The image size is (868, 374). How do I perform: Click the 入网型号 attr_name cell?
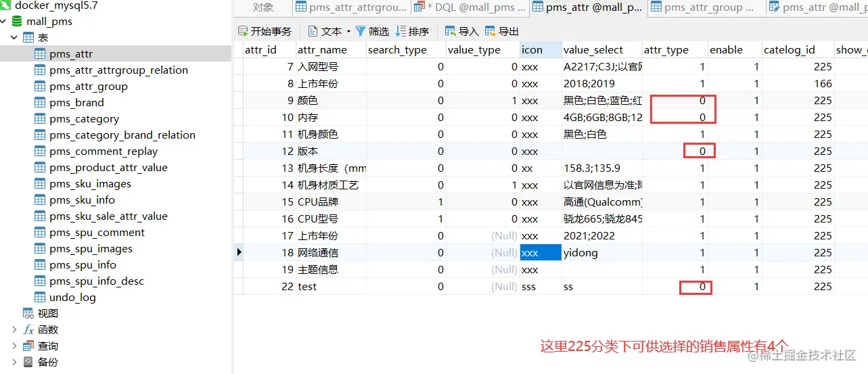pos(331,66)
